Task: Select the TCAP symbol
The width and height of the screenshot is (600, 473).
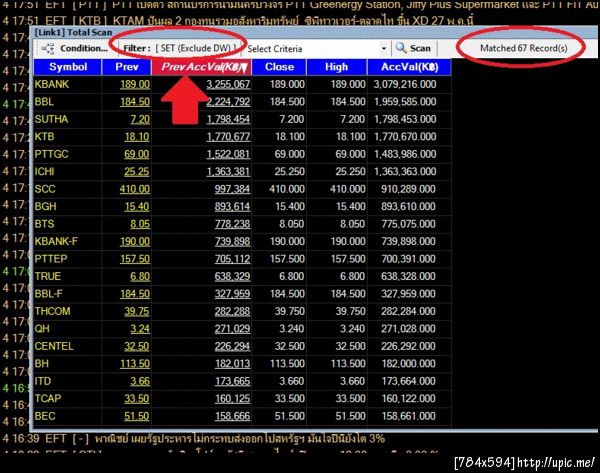Action: coord(48,399)
